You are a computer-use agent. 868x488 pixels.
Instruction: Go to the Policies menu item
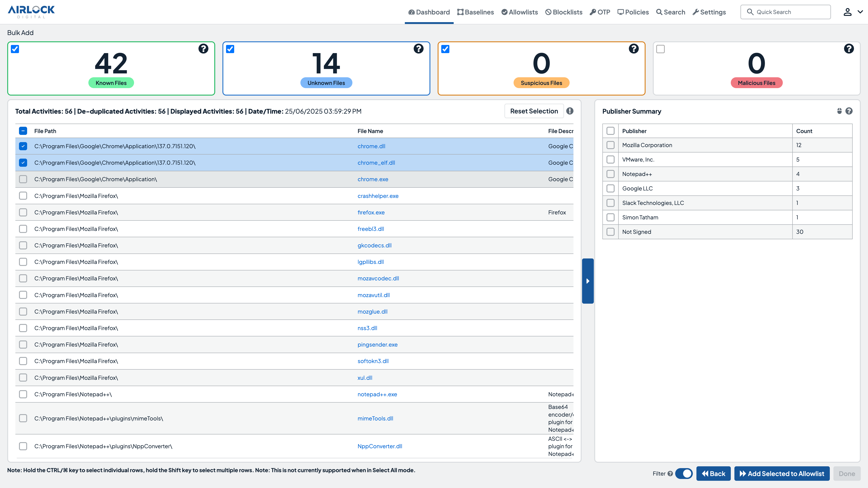coord(633,12)
